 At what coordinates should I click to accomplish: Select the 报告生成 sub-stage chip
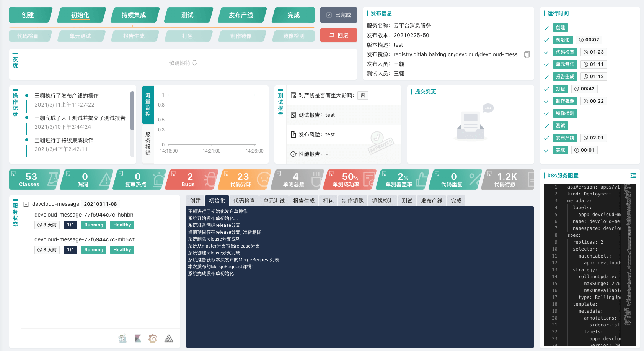pos(135,36)
